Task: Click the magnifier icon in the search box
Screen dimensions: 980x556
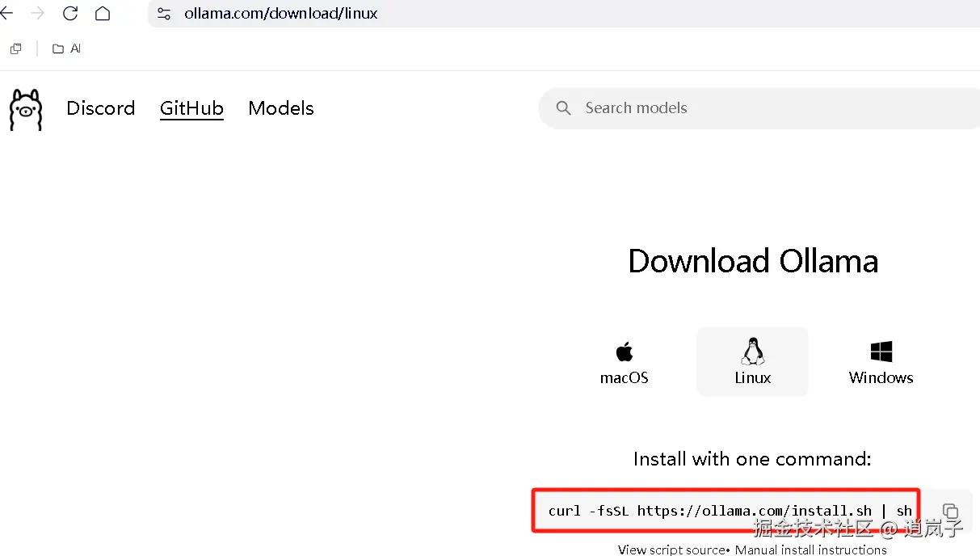Action: point(564,108)
